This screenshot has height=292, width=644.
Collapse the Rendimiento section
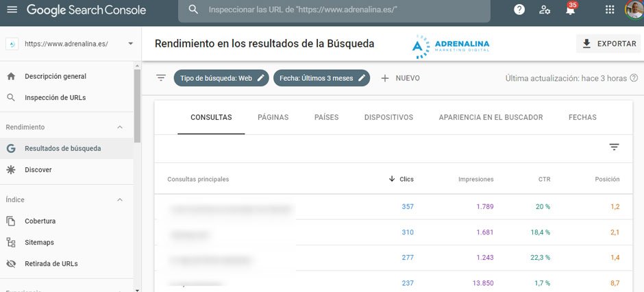click(x=120, y=127)
